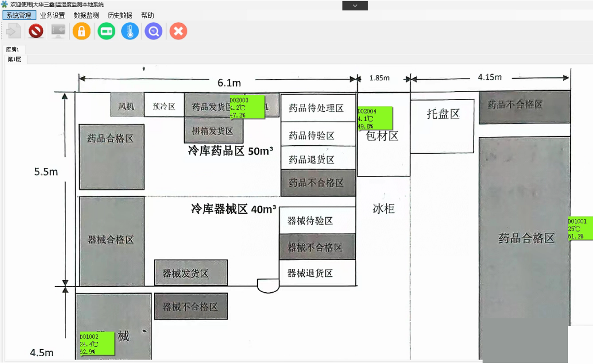Screen dimensions: 593x364
Task: Open the 历史数据 menu
Action: [120, 15]
